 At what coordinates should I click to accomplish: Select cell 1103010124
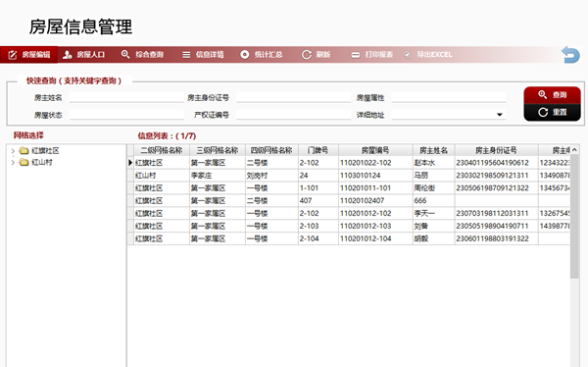point(375,176)
